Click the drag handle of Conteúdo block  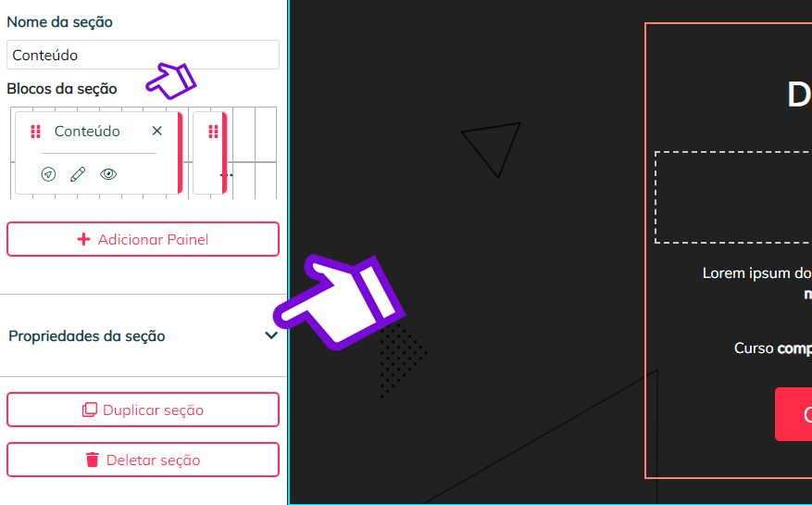pyautogui.click(x=36, y=132)
